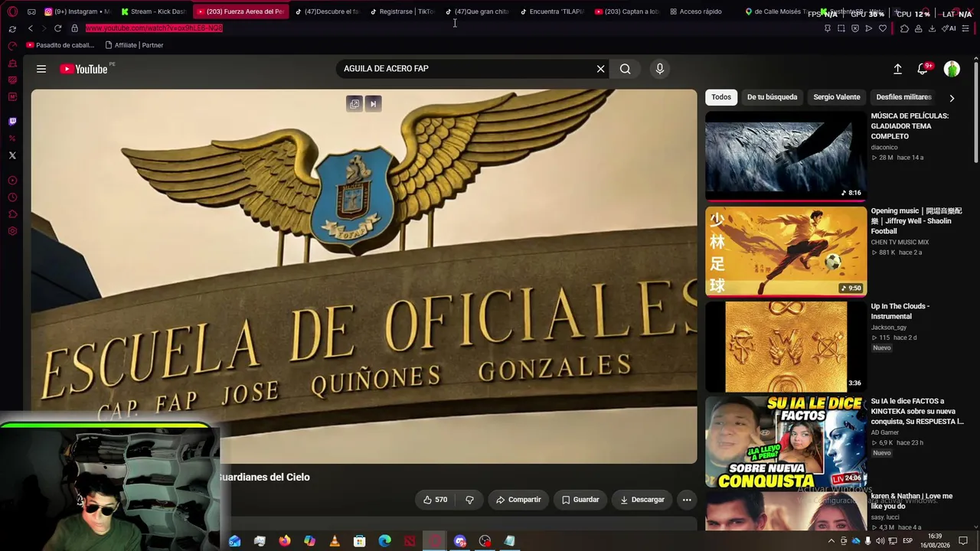Select the De tu búsqueda chip
Screen dimensions: 980x551
coord(772,97)
